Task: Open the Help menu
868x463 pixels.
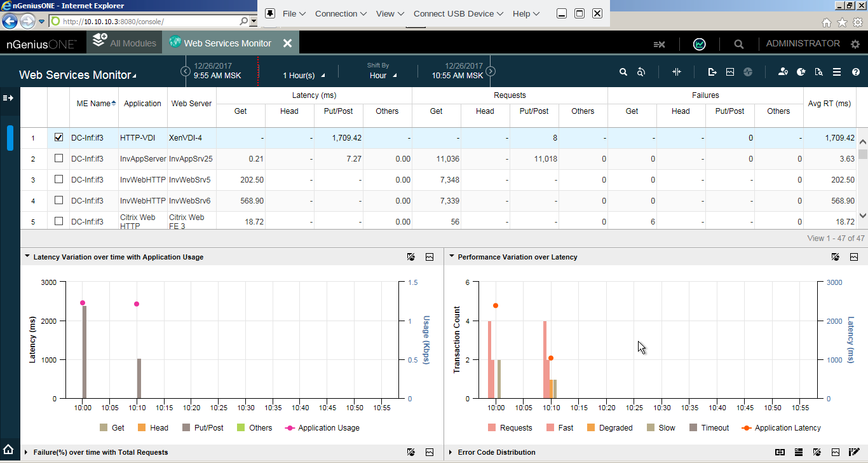Action: click(526, 13)
